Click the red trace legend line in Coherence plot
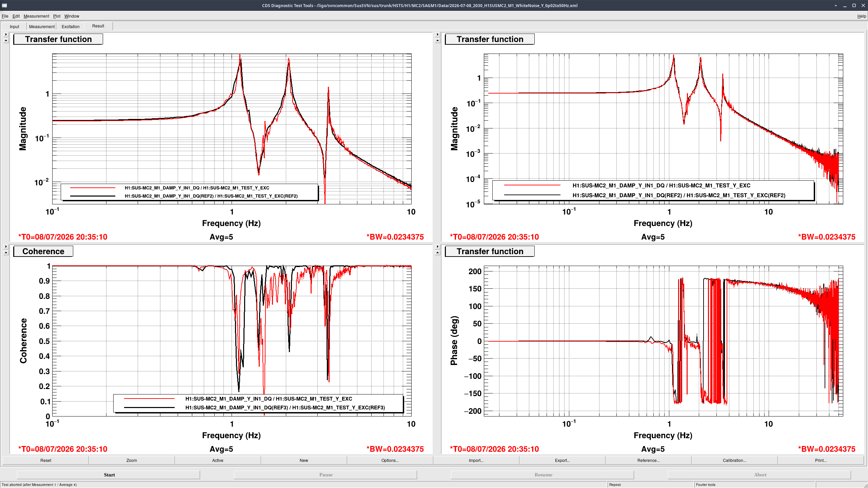 (149, 399)
